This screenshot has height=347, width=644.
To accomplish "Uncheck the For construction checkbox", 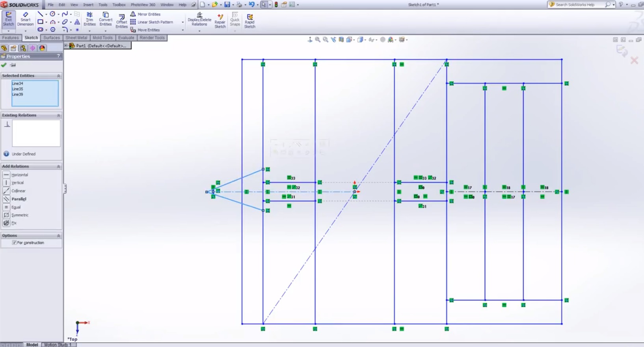I will pos(15,243).
